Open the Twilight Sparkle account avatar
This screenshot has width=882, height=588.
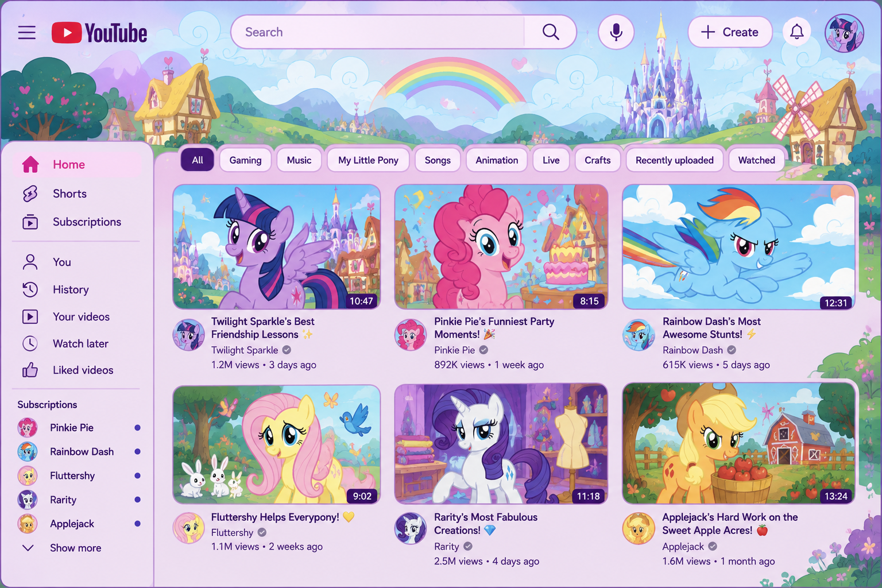[x=844, y=33]
